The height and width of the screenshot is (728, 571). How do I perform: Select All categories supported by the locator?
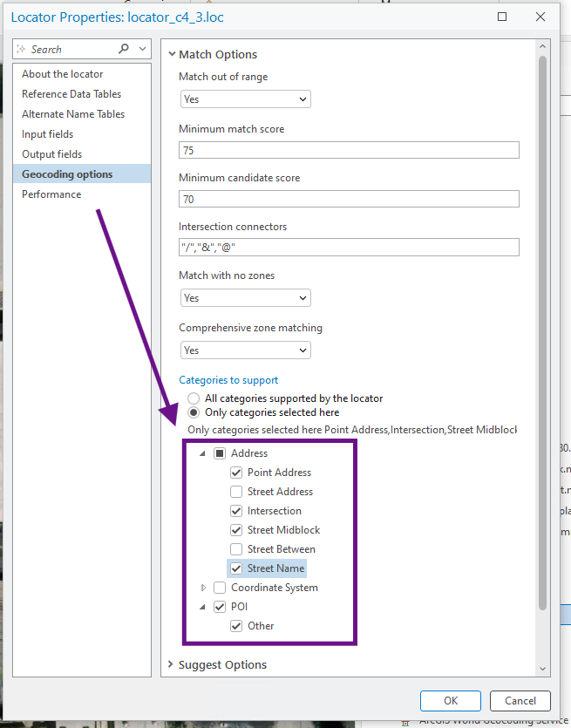194,398
